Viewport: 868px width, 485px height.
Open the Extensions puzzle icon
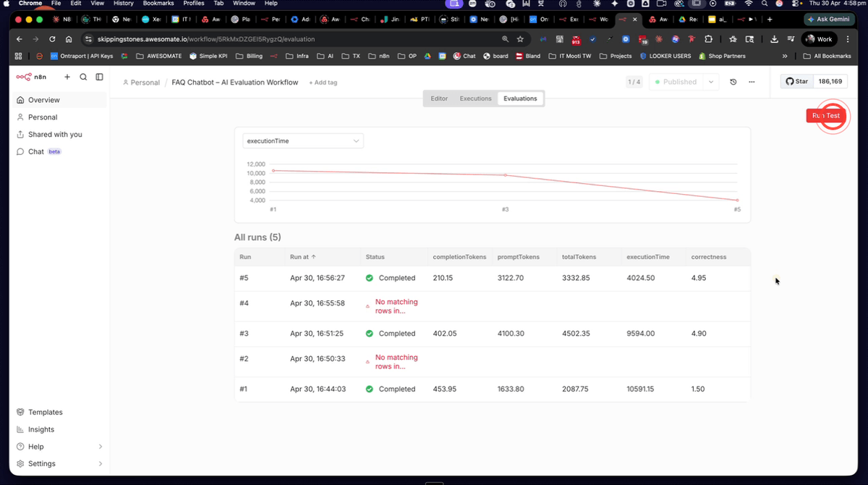tap(708, 39)
